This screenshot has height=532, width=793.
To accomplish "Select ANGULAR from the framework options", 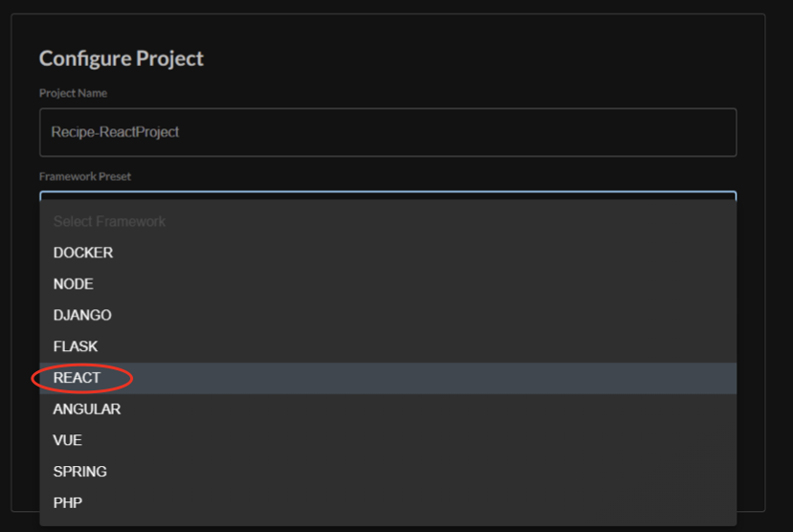I will [87, 409].
